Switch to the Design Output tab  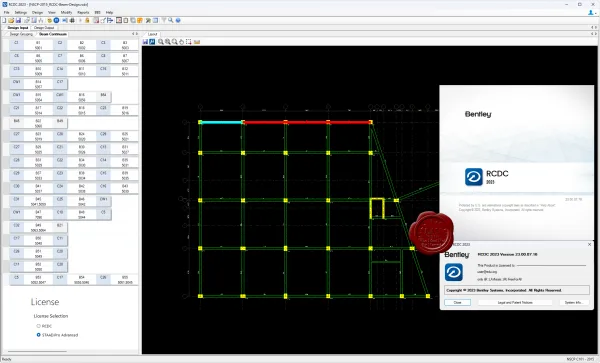point(44,28)
